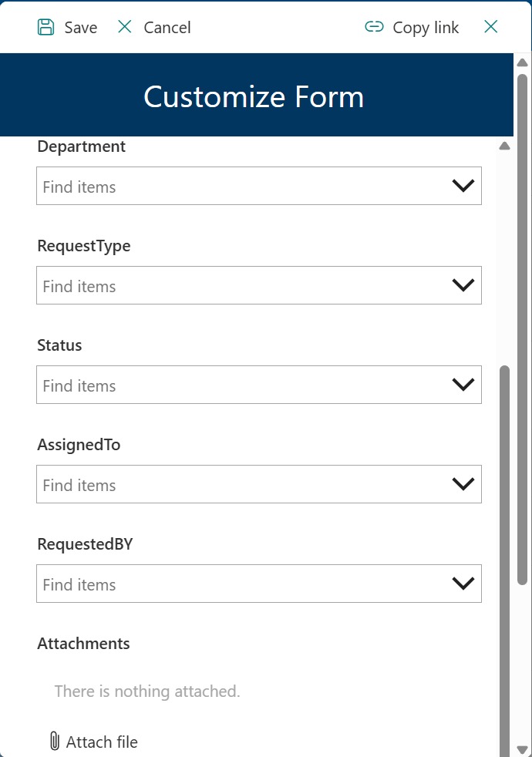Click the Cancel X icon
The width and height of the screenshot is (532, 757).
[124, 26]
